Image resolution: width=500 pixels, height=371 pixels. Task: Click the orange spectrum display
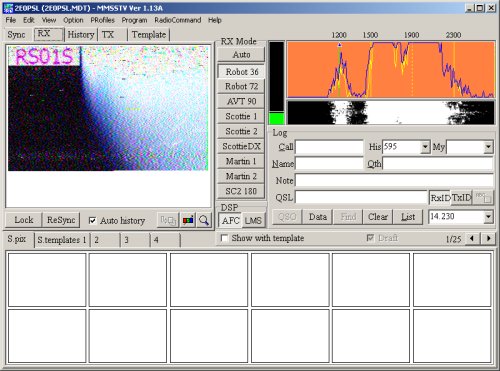pos(391,69)
